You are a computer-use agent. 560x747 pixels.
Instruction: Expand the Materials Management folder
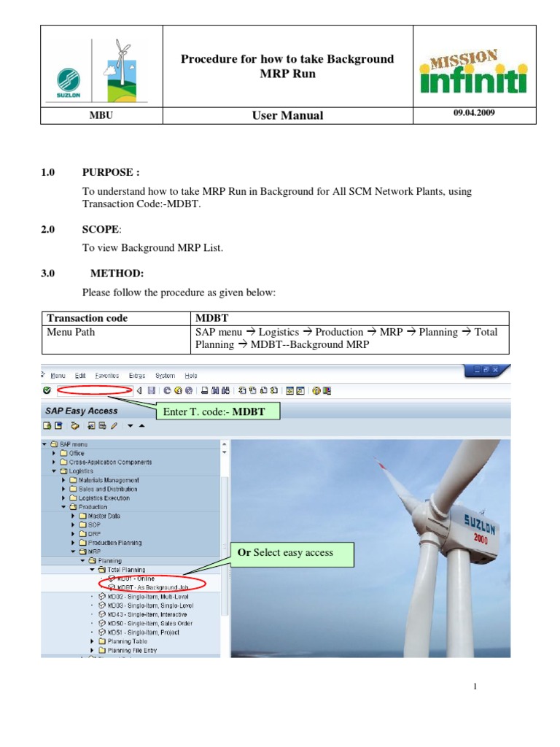[63, 480]
